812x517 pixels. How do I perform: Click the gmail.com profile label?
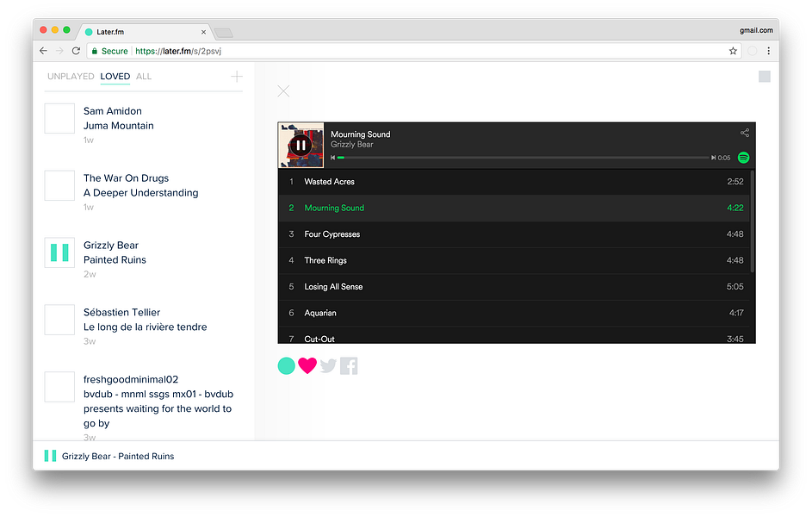coord(756,30)
